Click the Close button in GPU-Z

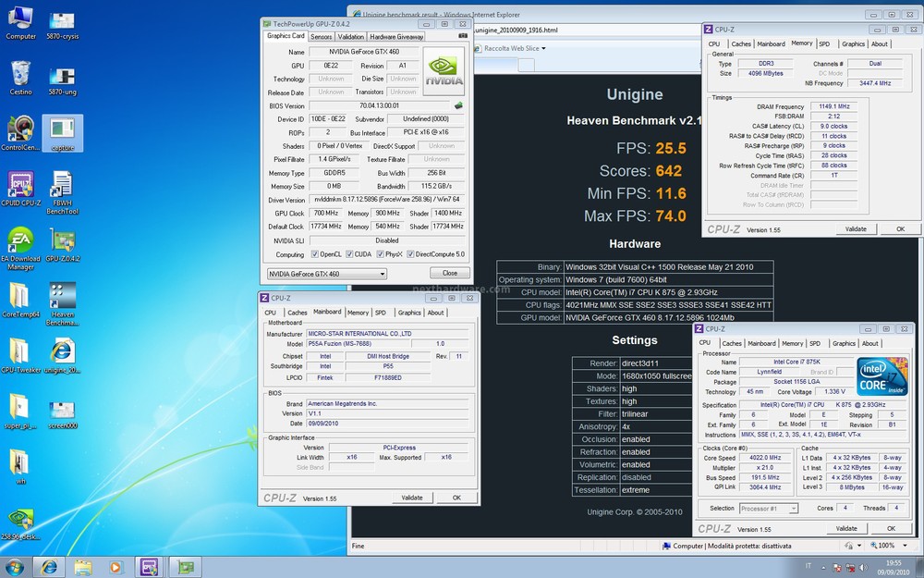450,273
